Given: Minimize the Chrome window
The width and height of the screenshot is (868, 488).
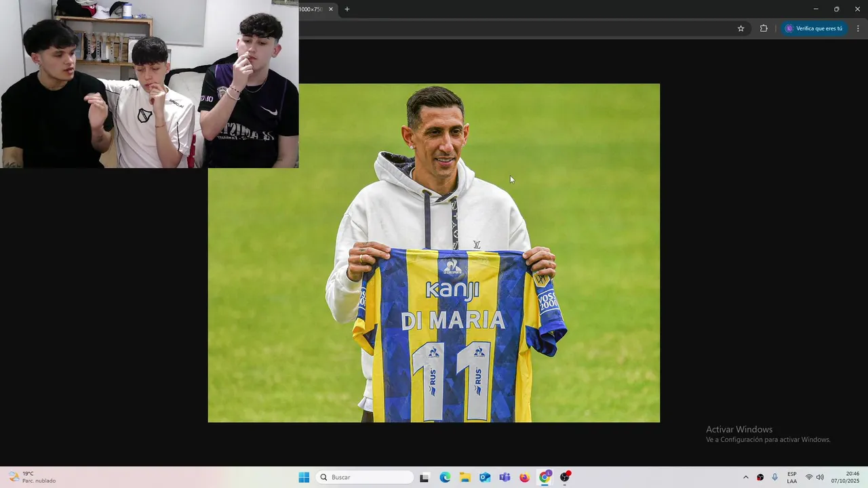Looking at the screenshot, I should click(816, 9).
